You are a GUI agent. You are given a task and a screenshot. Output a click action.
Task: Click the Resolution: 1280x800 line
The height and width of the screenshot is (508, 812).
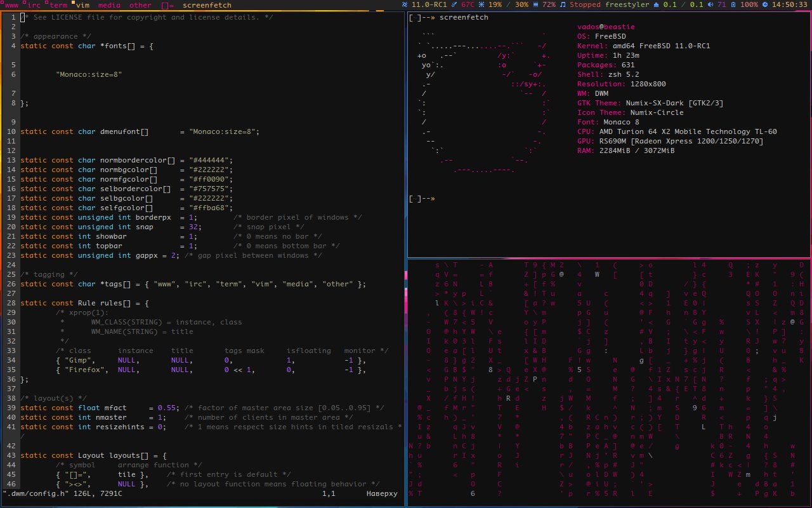[622, 84]
